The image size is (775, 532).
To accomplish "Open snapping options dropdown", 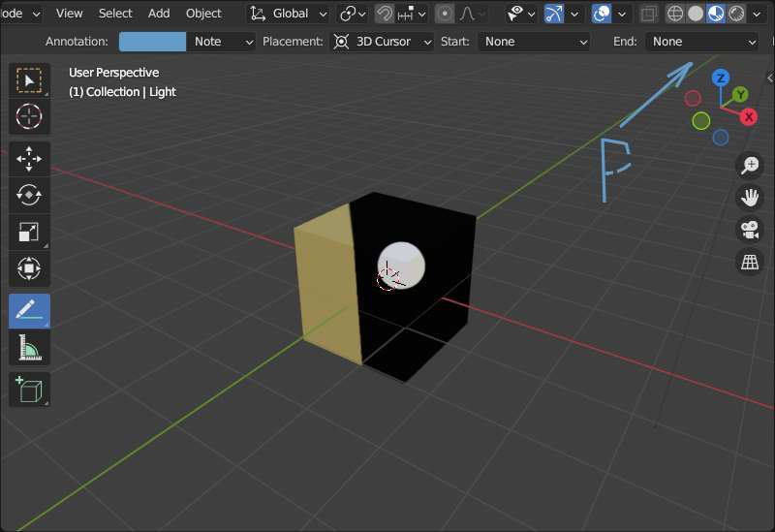I will click(411, 14).
